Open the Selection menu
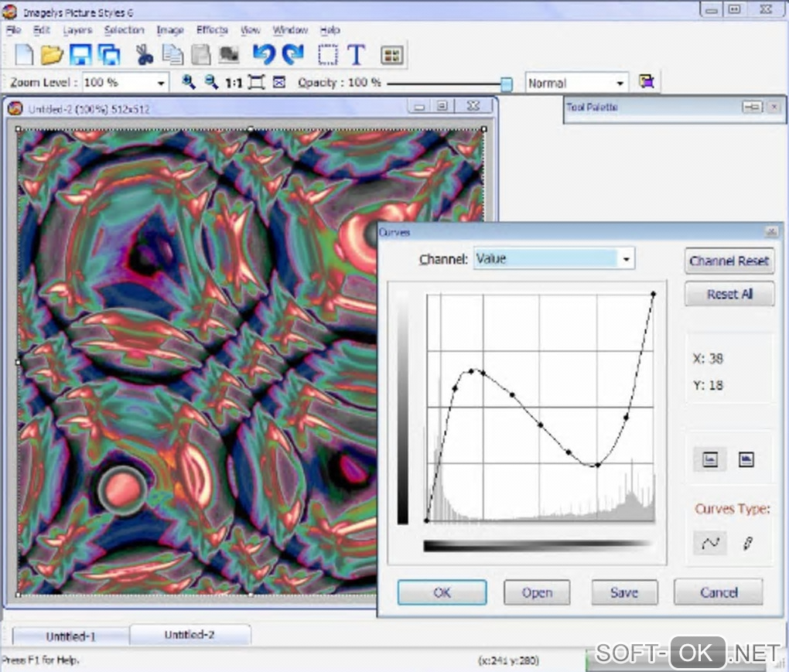The image size is (789, 672). coord(125,30)
